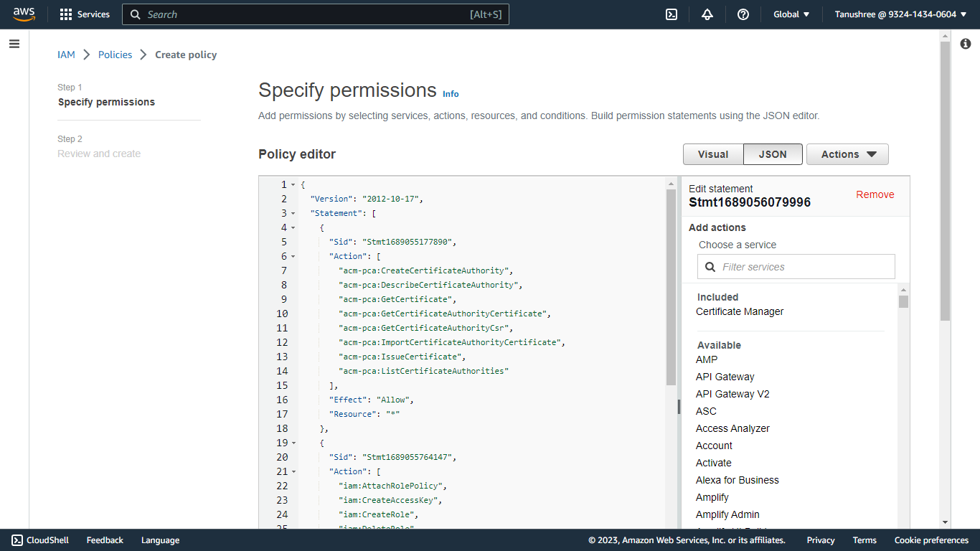This screenshot has width=980, height=551.
Task: Collapse the fold arrow on line 4
Action: 293,228
